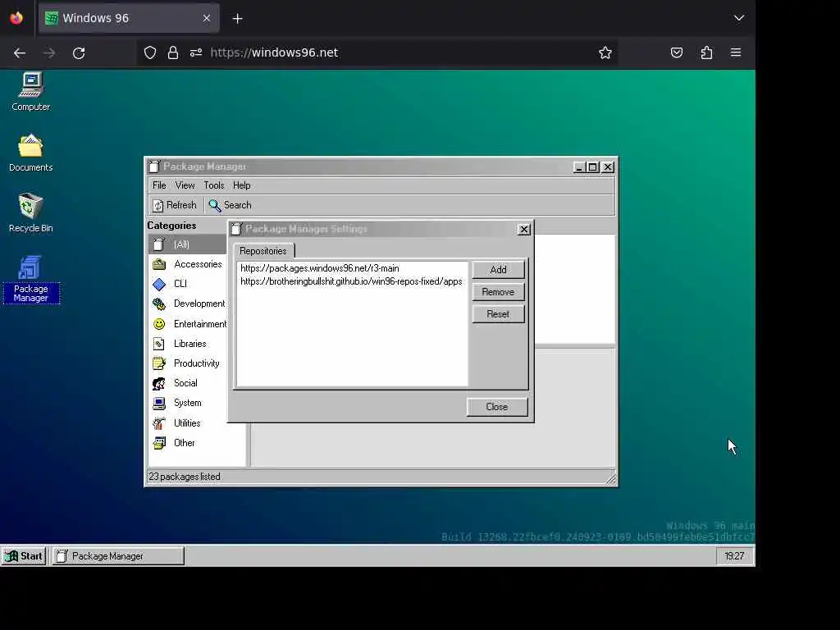
Task: Select the Windows 96 browser tab
Action: [x=129, y=18]
